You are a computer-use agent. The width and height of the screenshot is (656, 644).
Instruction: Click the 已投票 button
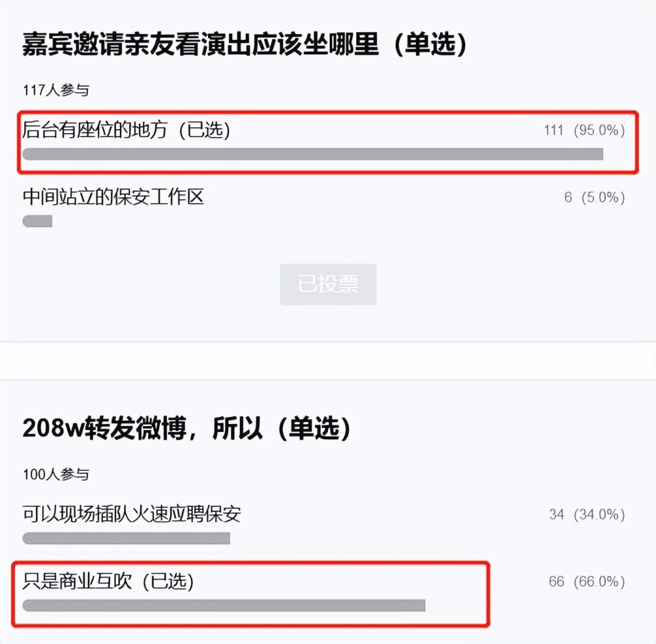[328, 284]
